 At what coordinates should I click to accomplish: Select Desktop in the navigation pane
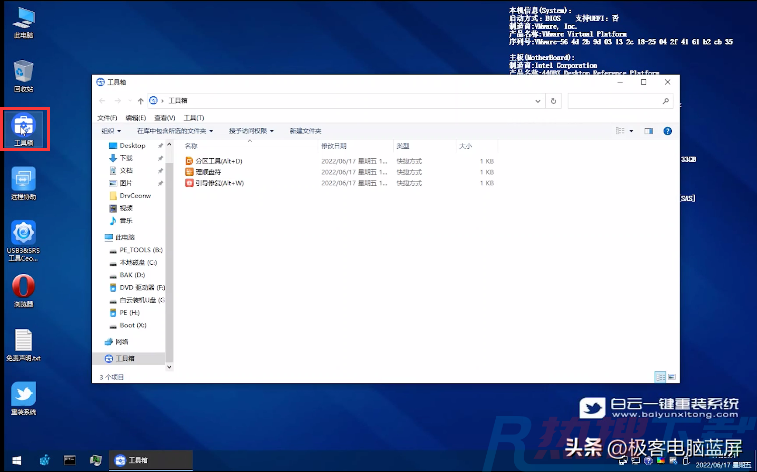coord(132,146)
